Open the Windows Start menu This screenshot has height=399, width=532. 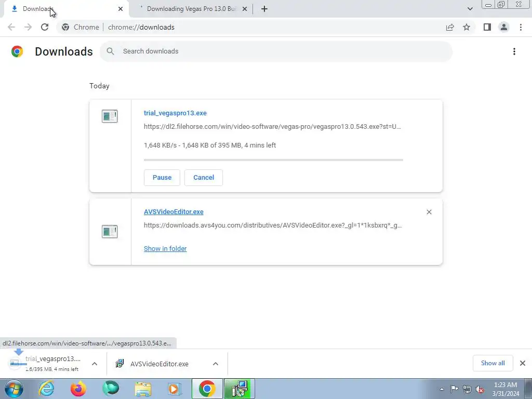tap(14, 389)
